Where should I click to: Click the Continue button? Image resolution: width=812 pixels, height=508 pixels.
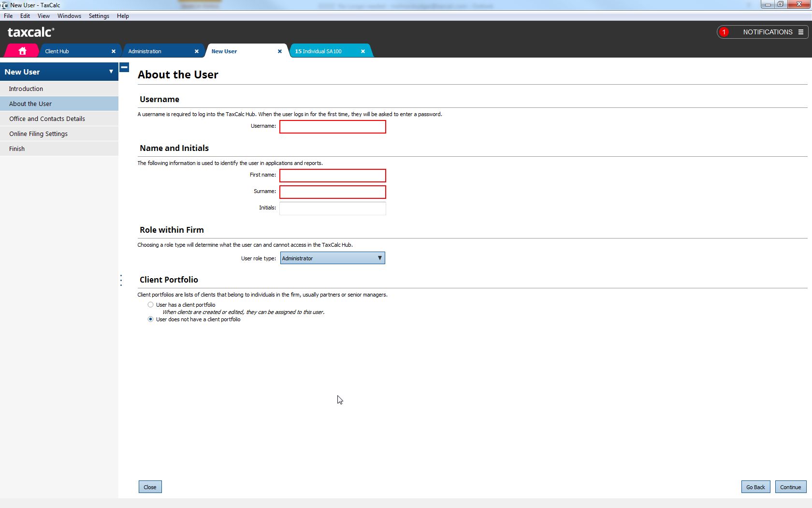791,487
